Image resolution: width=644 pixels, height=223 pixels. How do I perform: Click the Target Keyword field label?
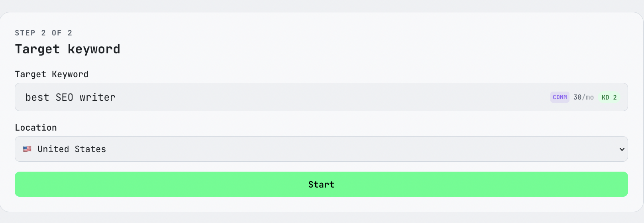click(x=51, y=74)
